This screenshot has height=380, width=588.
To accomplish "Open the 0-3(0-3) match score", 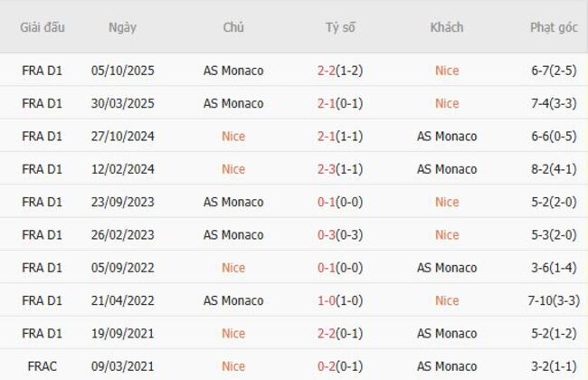I will point(340,235).
